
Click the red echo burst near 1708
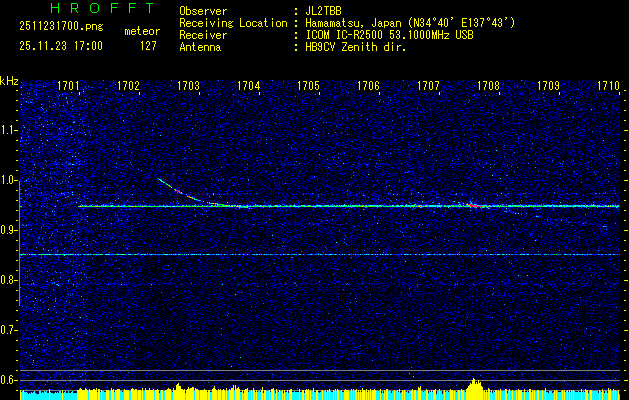pos(474,205)
